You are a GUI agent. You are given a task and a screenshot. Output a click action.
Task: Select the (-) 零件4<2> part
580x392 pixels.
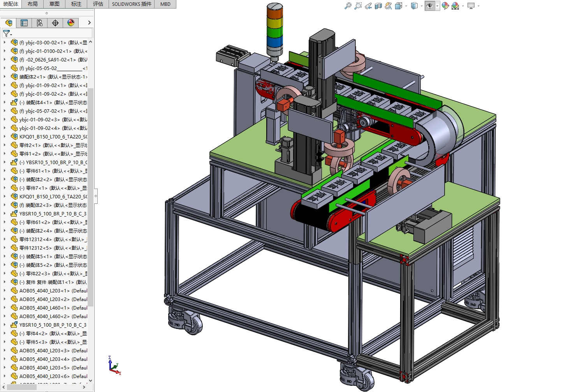pyautogui.click(x=49, y=333)
